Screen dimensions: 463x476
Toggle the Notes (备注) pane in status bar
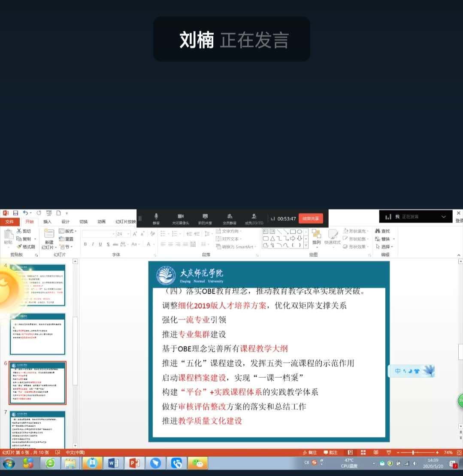point(309,452)
